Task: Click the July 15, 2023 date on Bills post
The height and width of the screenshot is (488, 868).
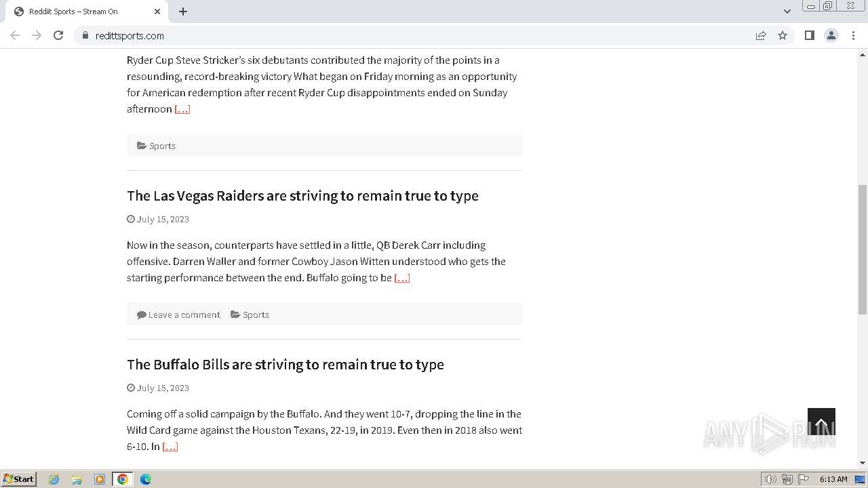Action: tap(163, 388)
